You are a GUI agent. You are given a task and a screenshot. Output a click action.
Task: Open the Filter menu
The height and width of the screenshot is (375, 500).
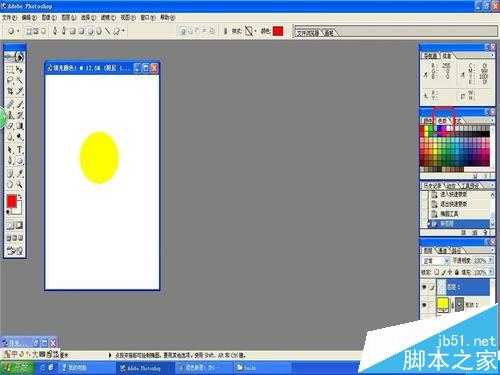tap(108, 17)
